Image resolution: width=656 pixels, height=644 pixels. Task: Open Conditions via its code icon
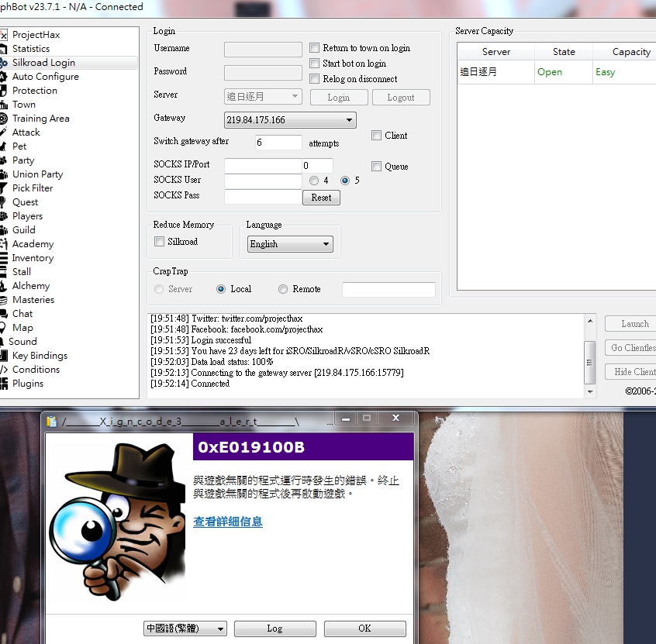click(4, 370)
